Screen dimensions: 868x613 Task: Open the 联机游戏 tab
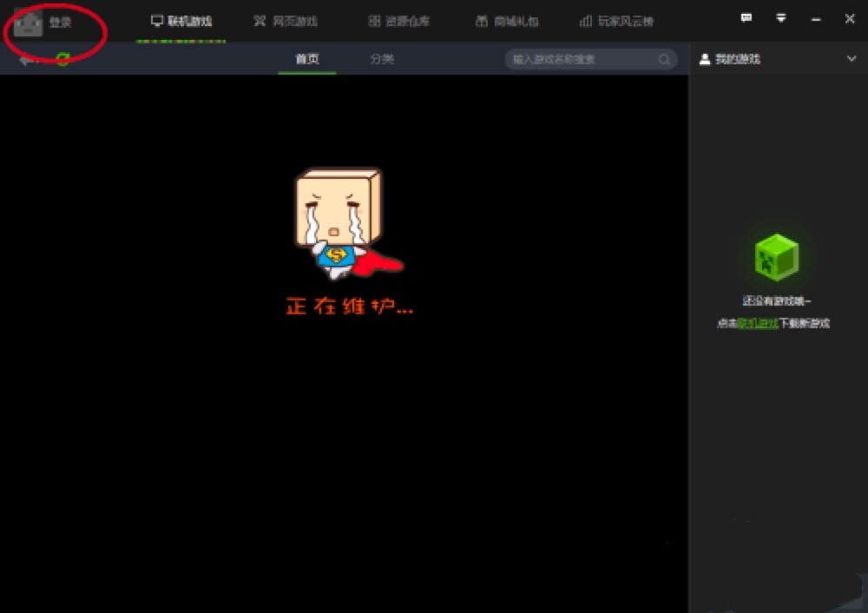(x=181, y=21)
